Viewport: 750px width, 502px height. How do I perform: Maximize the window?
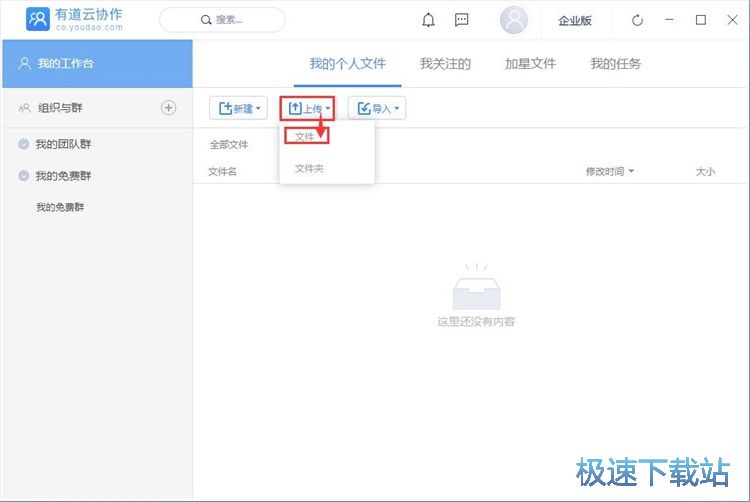(x=701, y=20)
